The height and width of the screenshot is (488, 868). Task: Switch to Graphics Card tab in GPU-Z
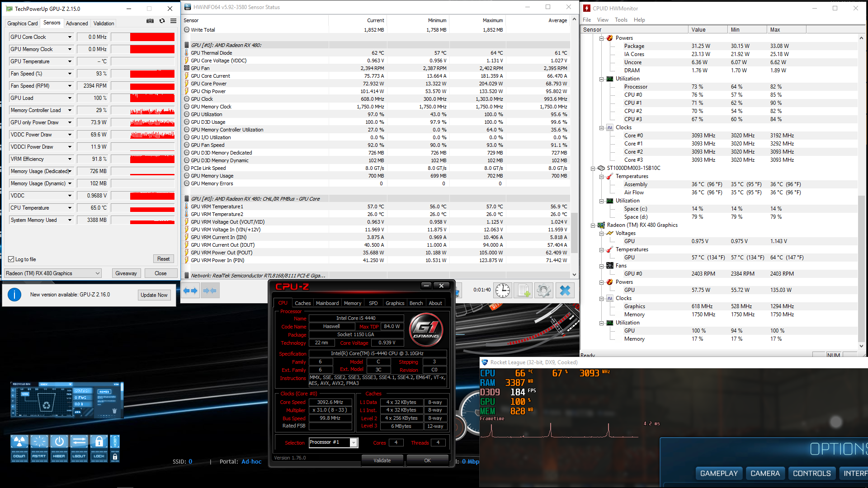pyautogui.click(x=23, y=23)
